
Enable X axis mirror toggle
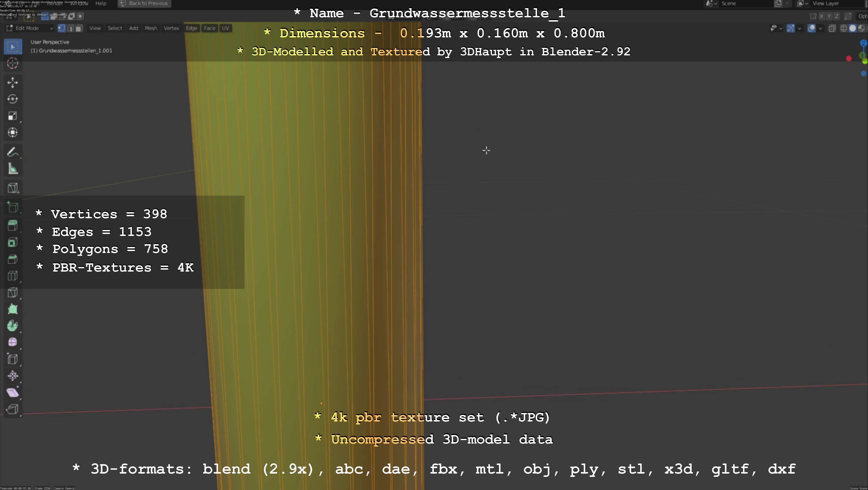coord(822,16)
